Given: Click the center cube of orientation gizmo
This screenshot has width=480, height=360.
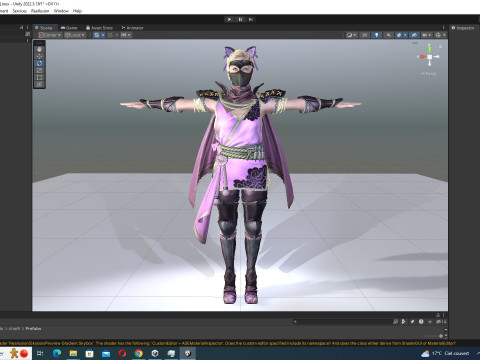Looking at the screenshot, I should 430,57.
